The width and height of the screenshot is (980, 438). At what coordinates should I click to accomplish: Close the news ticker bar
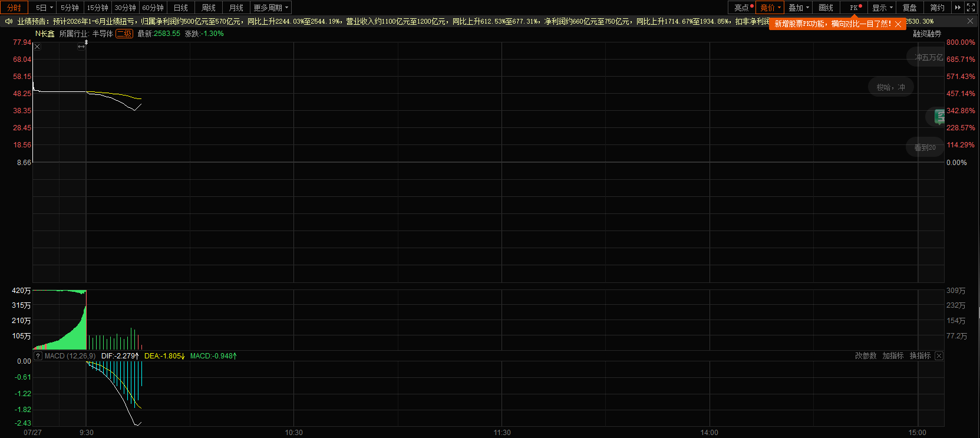coord(970,21)
